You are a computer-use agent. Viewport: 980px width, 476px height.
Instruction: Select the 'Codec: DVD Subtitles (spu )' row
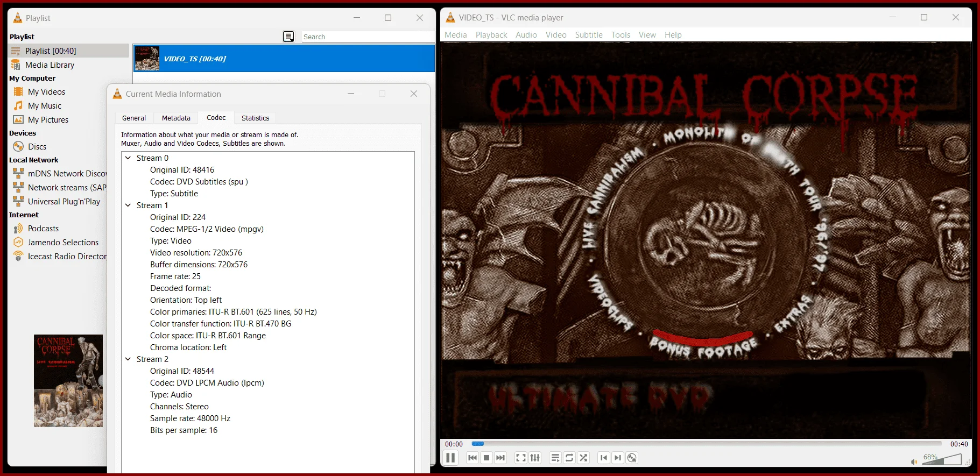pos(199,181)
